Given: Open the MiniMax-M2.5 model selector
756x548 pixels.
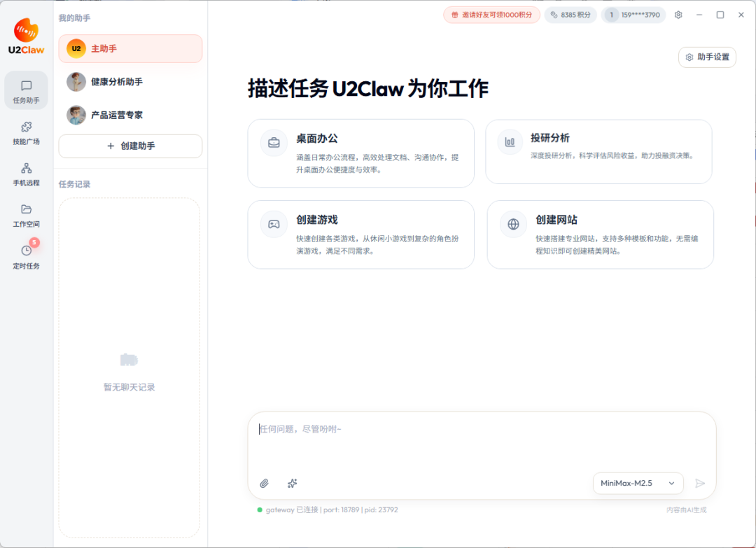Looking at the screenshot, I should point(638,483).
